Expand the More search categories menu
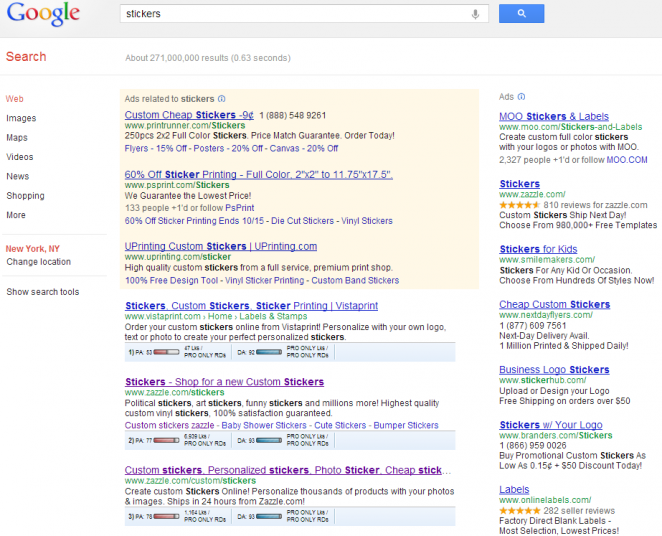Screen dimensions: 662x536 click(x=16, y=215)
